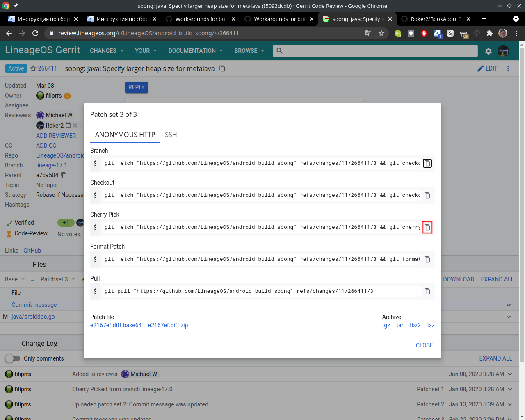The width and height of the screenshot is (525, 420).
Task: Click the filiprrs owner help badge
Action: [x=67, y=96]
